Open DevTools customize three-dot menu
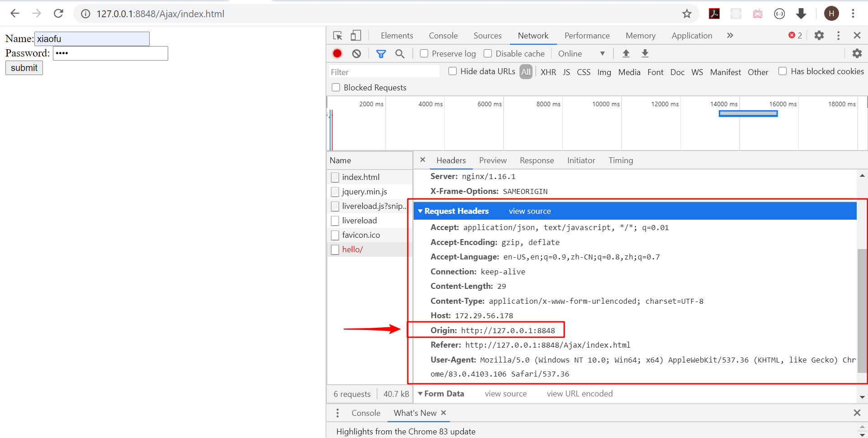The height and width of the screenshot is (438, 868). tap(838, 36)
